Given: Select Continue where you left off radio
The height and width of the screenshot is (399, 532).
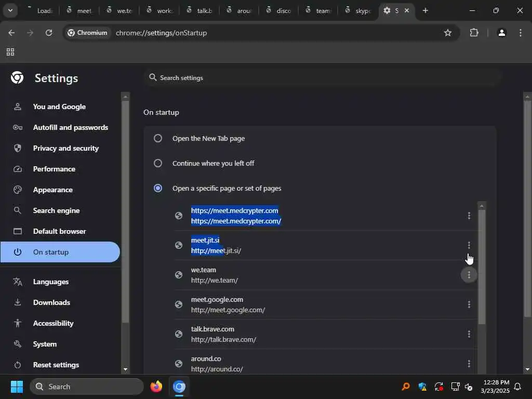Looking at the screenshot, I should [158, 163].
